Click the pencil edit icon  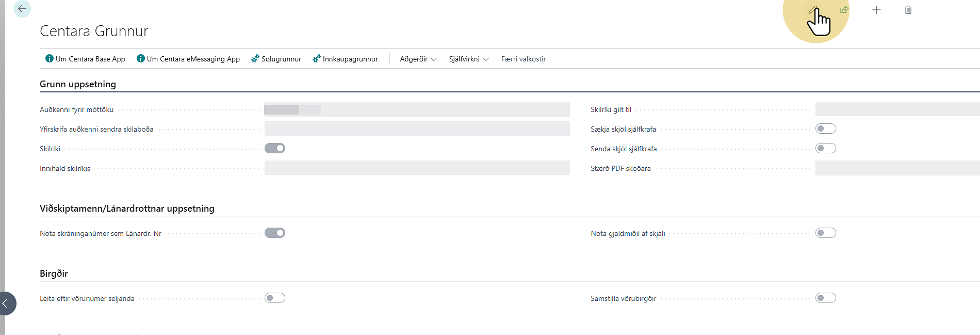[x=813, y=10]
